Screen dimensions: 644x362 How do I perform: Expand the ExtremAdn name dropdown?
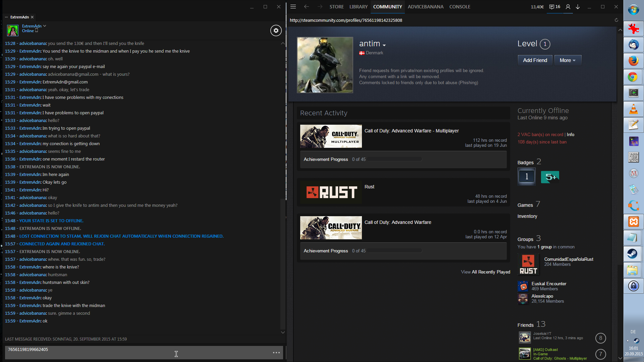click(45, 26)
